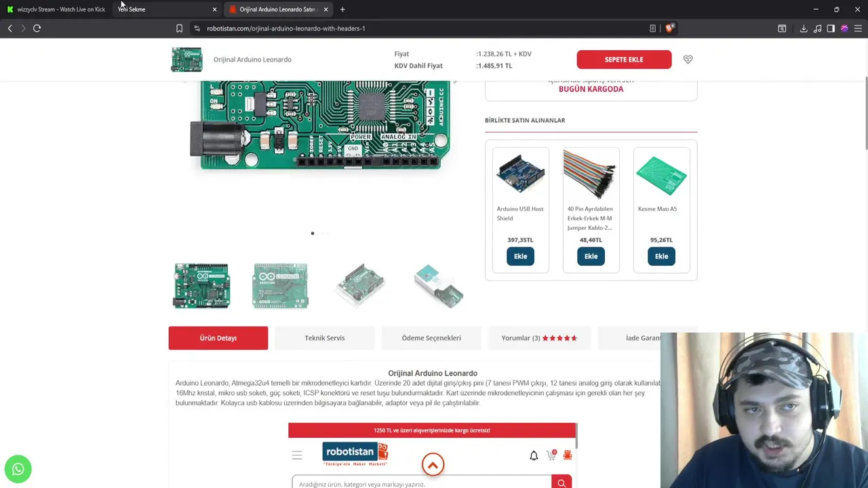Click the BİRLİKTE SATIN ALINANLAR heading
The height and width of the screenshot is (488, 868).
click(525, 120)
